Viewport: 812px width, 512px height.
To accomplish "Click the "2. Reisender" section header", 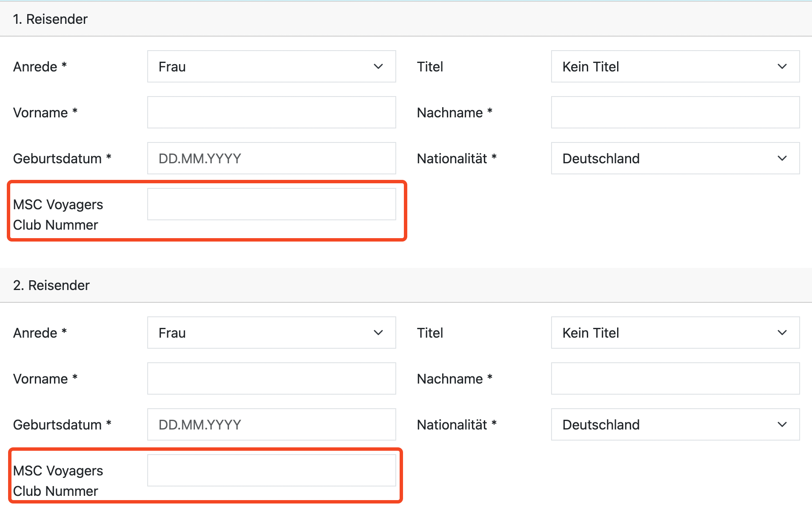I will 51,285.
